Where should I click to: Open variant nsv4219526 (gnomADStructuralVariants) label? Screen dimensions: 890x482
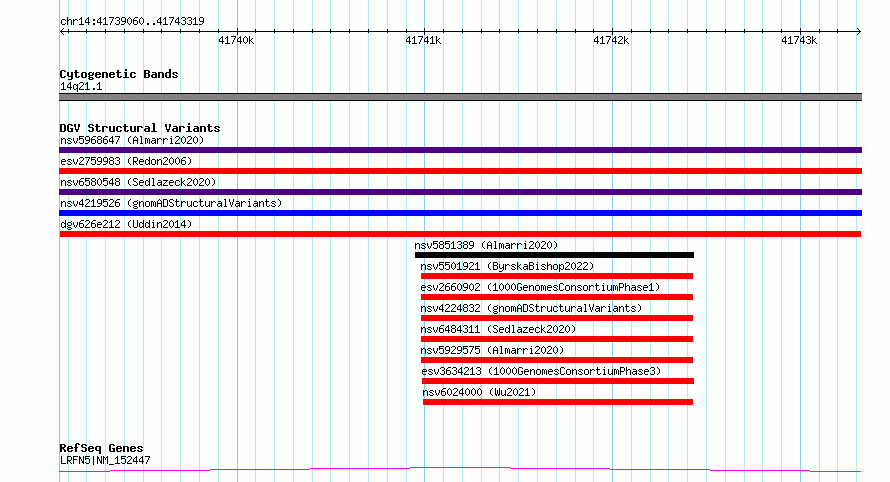pyautogui.click(x=171, y=203)
